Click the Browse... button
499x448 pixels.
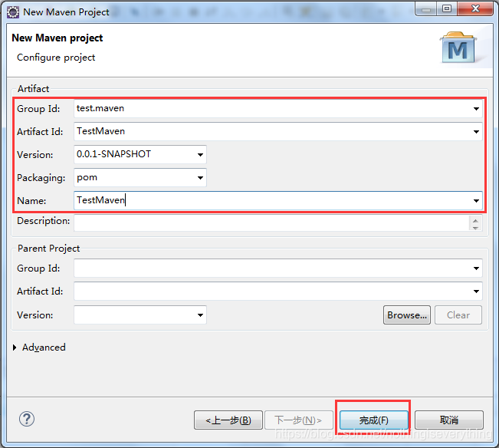click(x=407, y=315)
